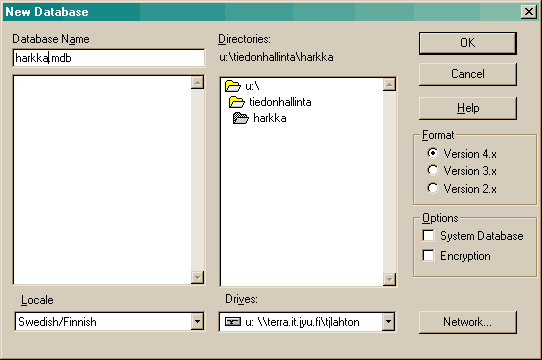Click down arrow of file list scrollbar
The height and width of the screenshot is (360, 542).
tap(197, 277)
